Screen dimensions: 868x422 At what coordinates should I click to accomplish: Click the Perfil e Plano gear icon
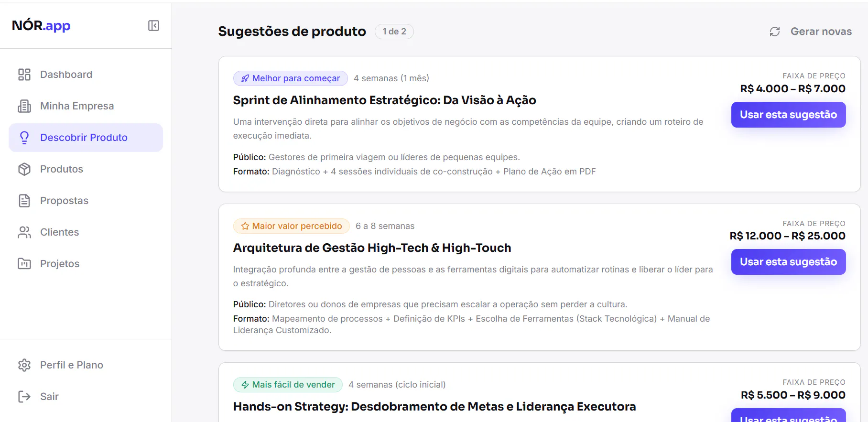24,365
